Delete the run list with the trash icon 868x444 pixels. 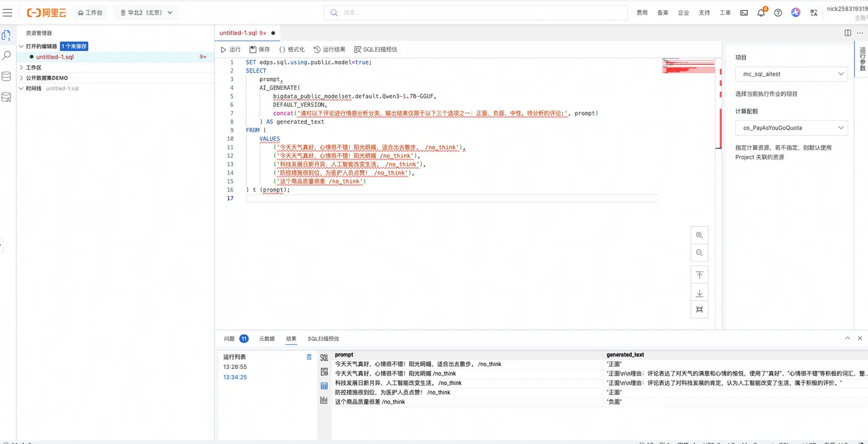pos(309,357)
